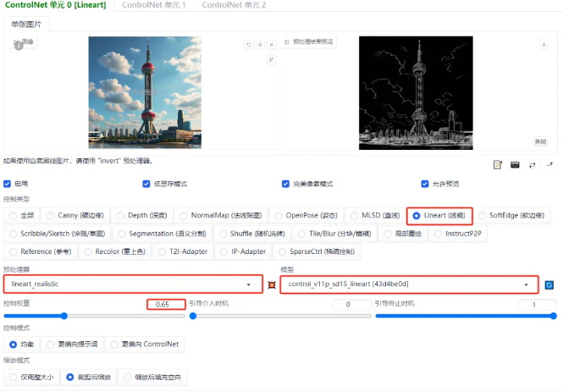Select Tile/Blur control type
Screen dimensions: 563x392
click(334, 234)
